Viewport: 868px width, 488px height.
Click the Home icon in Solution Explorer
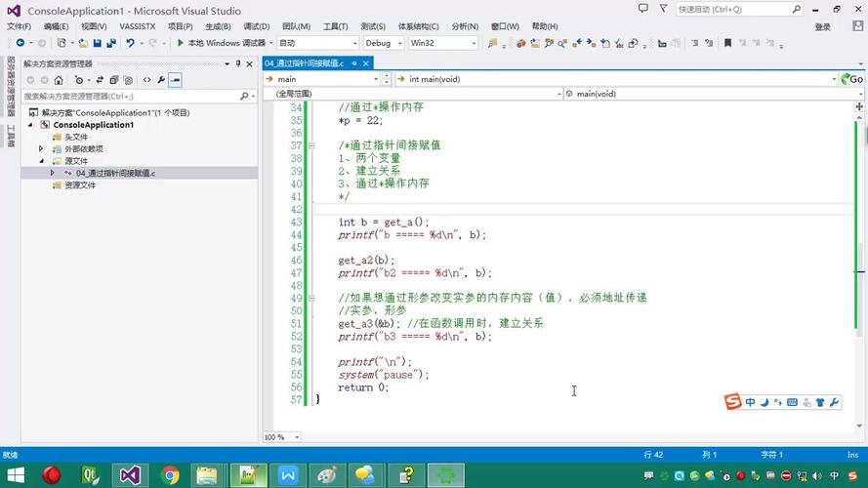59,80
